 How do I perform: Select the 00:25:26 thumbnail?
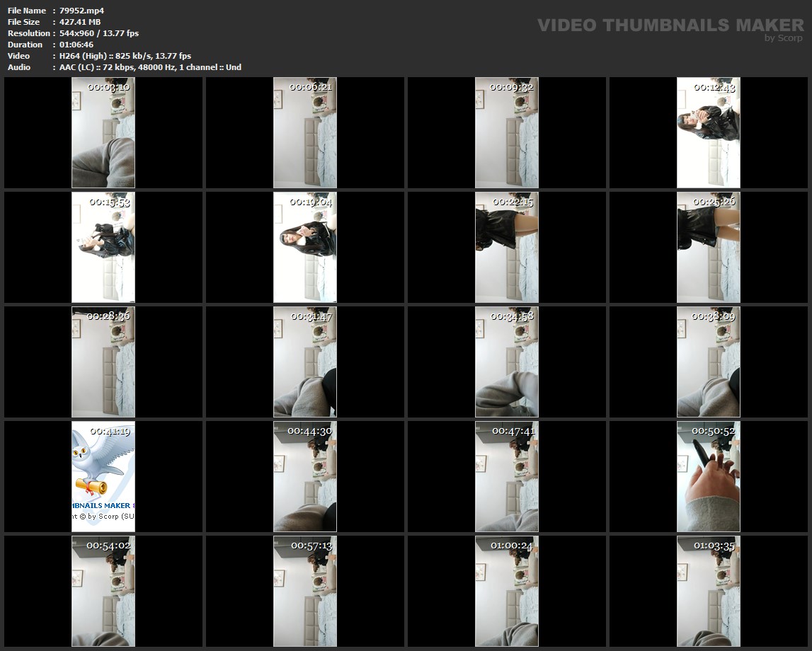[x=708, y=248]
